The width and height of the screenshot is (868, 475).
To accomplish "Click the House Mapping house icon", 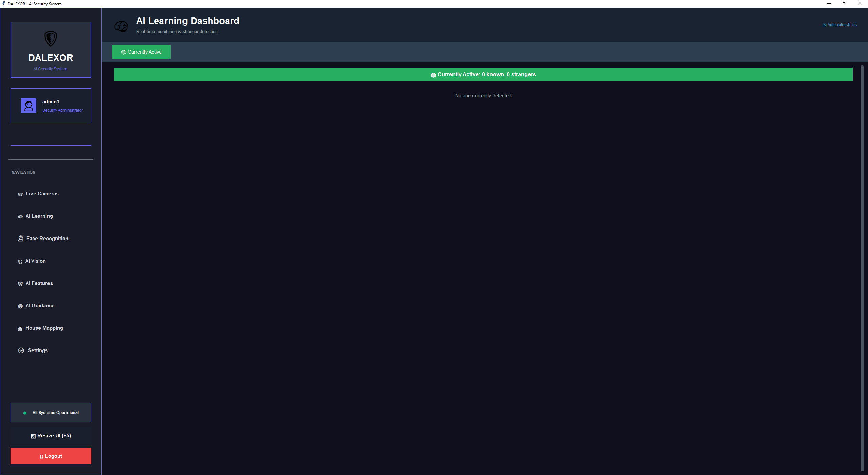I will click(20, 328).
